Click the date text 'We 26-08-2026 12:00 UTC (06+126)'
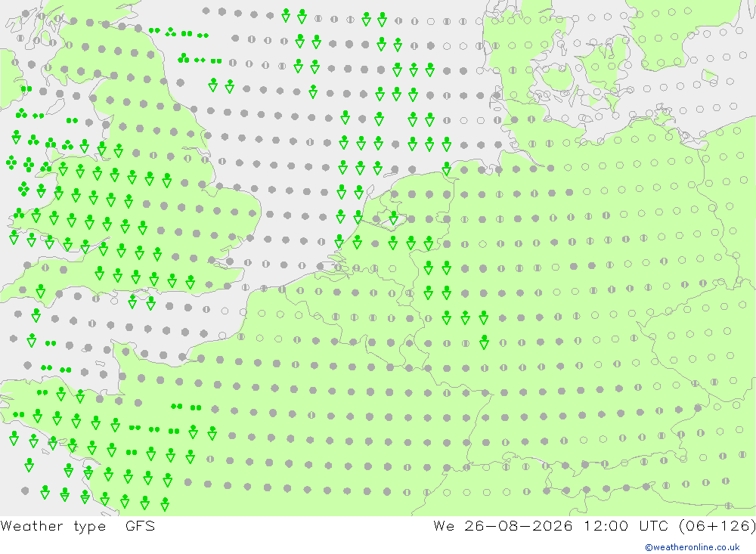 [x=594, y=526]
